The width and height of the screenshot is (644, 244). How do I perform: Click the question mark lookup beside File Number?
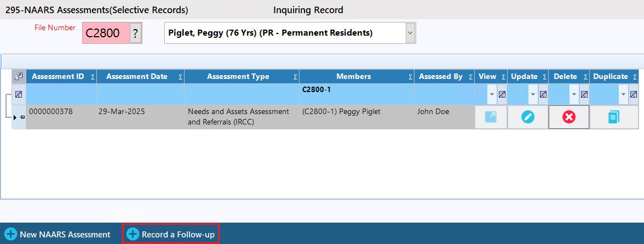point(135,33)
